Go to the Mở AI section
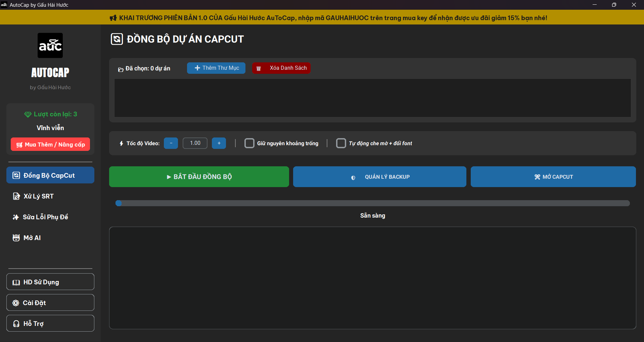 [50, 238]
